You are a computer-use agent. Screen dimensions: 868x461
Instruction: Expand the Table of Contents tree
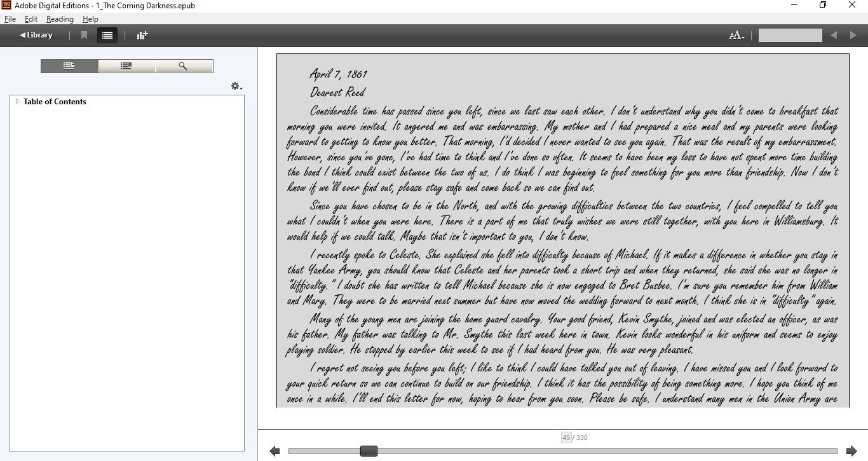(18, 101)
